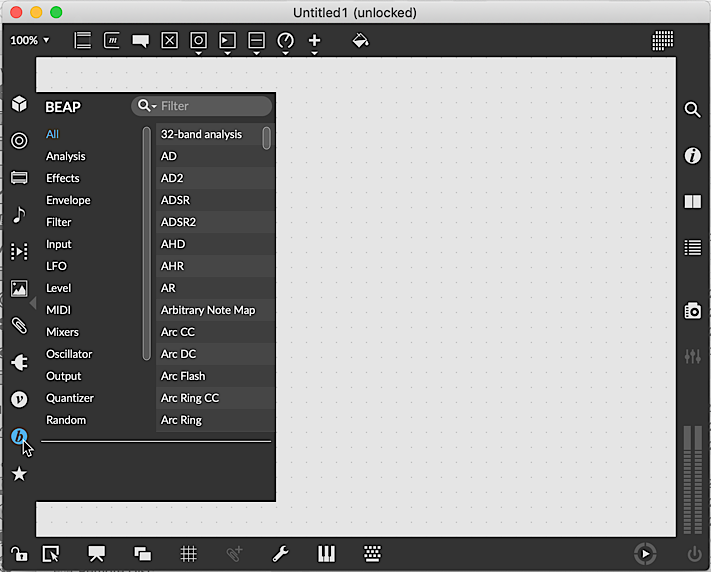Open the Audio files note icon
Viewport: 711px width, 572px height.
tap(19, 215)
